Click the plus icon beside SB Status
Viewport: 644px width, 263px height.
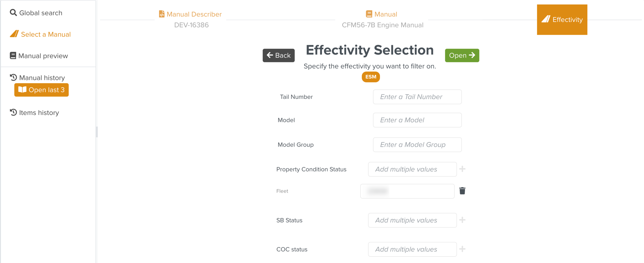(462, 220)
